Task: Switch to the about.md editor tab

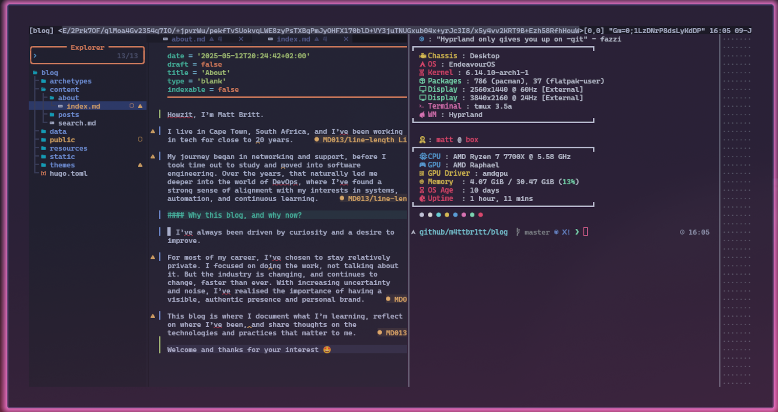Action: (188, 38)
